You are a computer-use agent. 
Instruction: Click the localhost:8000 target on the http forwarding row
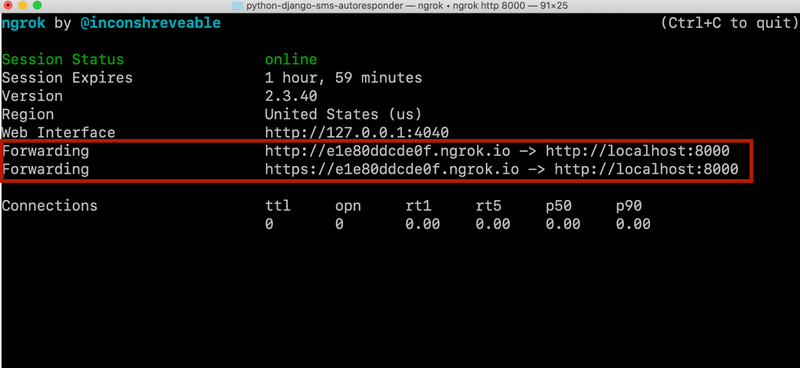tap(637, 151)
